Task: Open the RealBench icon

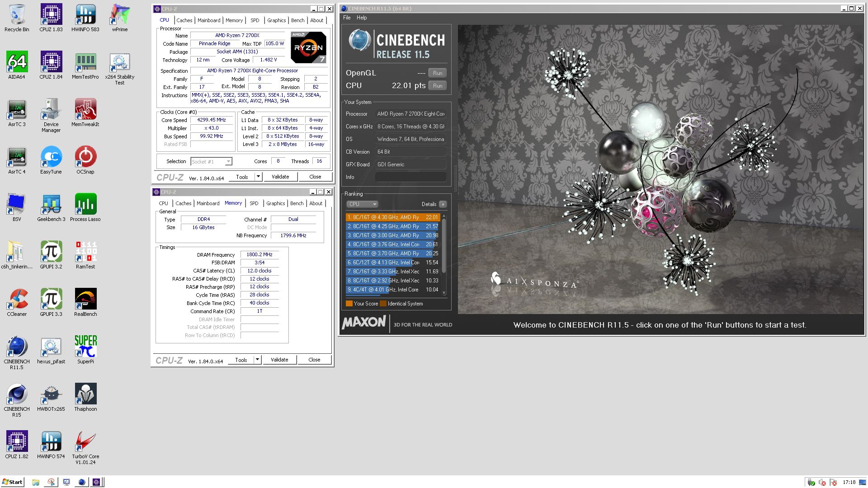Action: [85, 303]
